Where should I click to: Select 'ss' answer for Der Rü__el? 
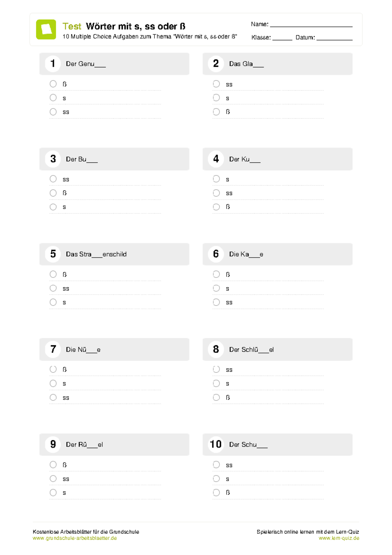click(x=53, y=479)
